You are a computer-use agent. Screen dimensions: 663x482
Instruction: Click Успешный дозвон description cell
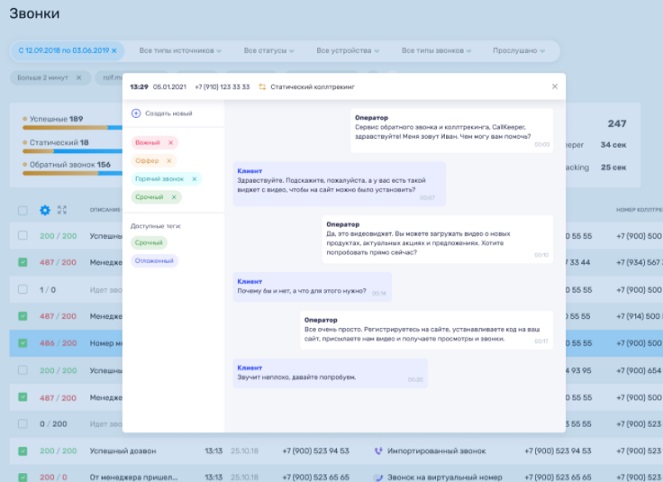click(123, 451)
